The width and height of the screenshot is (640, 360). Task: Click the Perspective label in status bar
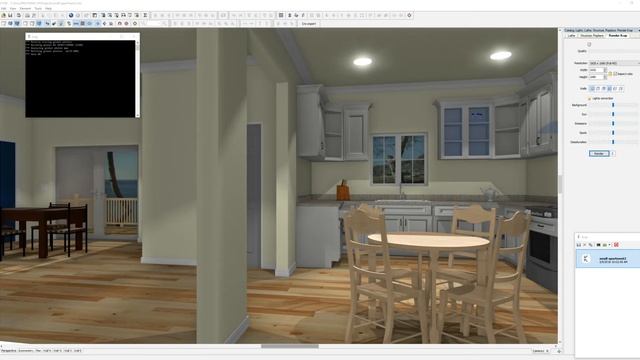9,351
